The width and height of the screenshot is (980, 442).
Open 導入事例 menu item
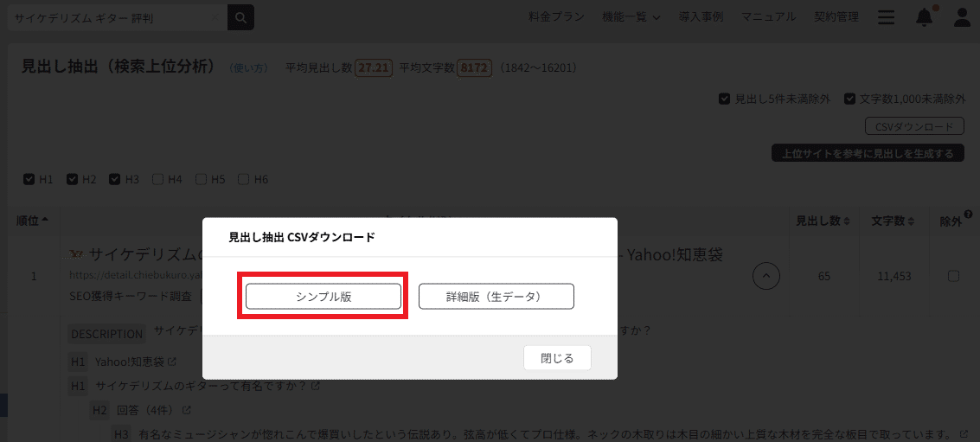click(x=701, y=17)
